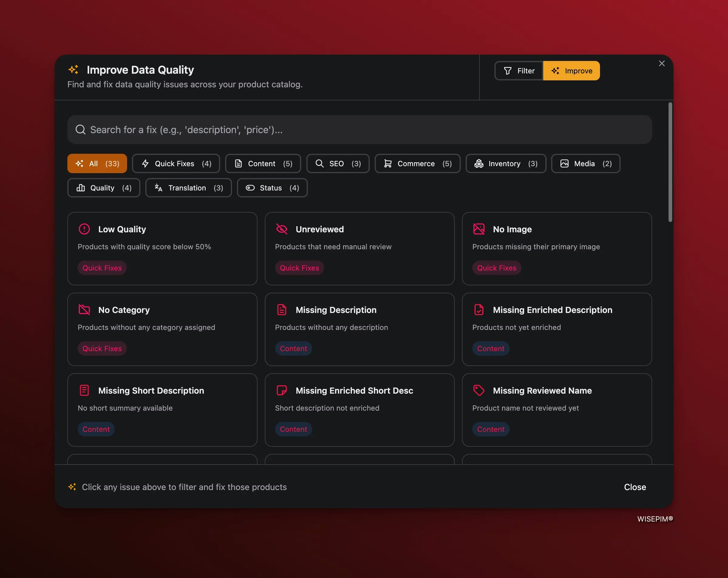
Task: Toggle the Status filter chip
Action: click(272, 188)
